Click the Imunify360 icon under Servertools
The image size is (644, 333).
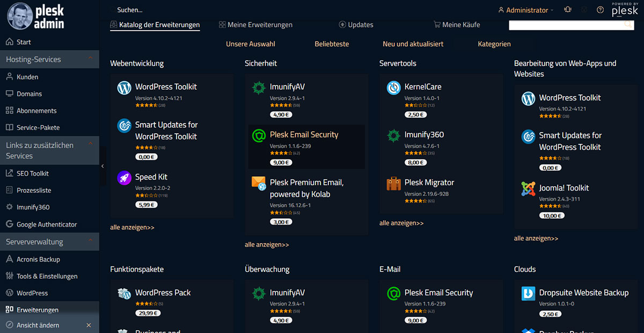coord(394,135)
